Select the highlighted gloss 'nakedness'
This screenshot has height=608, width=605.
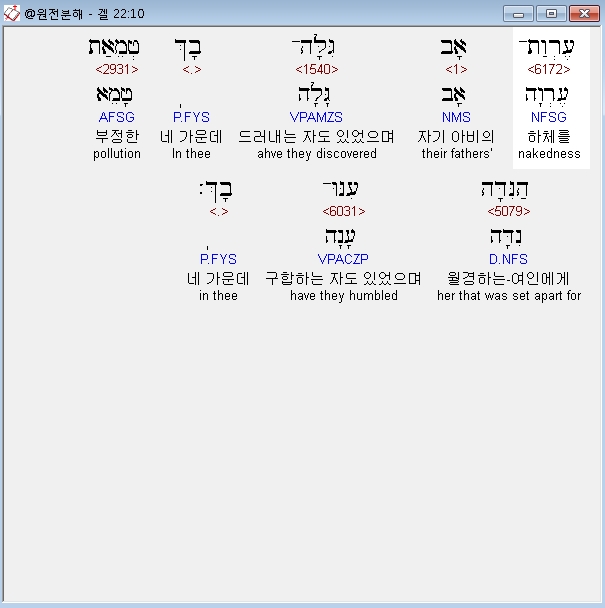[549, 154]
